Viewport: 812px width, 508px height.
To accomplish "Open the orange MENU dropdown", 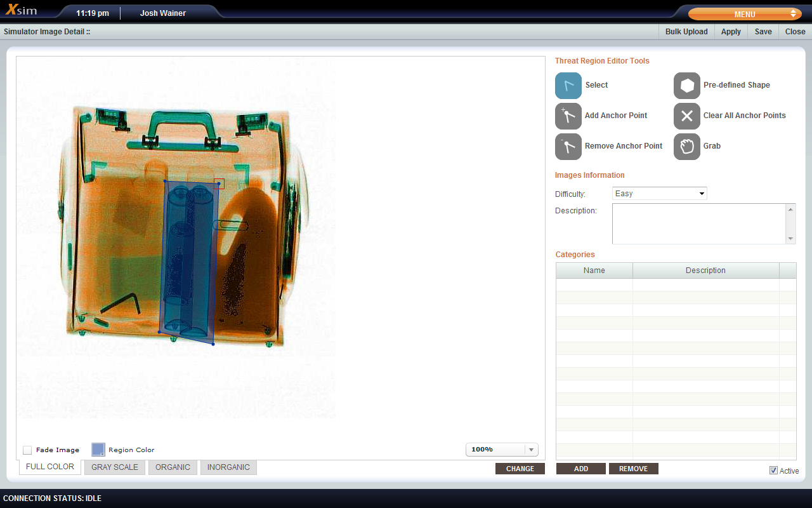I will 745,14.
